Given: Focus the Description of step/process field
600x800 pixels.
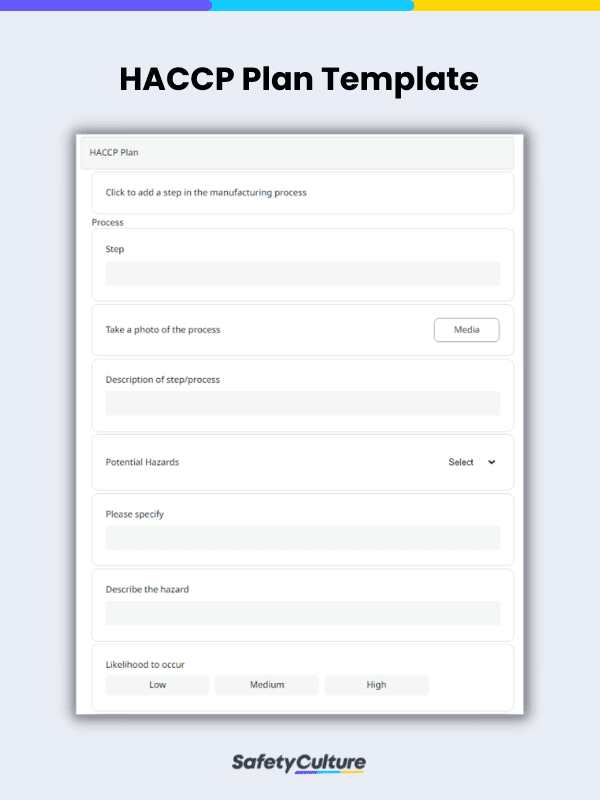Looking at the screenshot, I should (303, 403).
